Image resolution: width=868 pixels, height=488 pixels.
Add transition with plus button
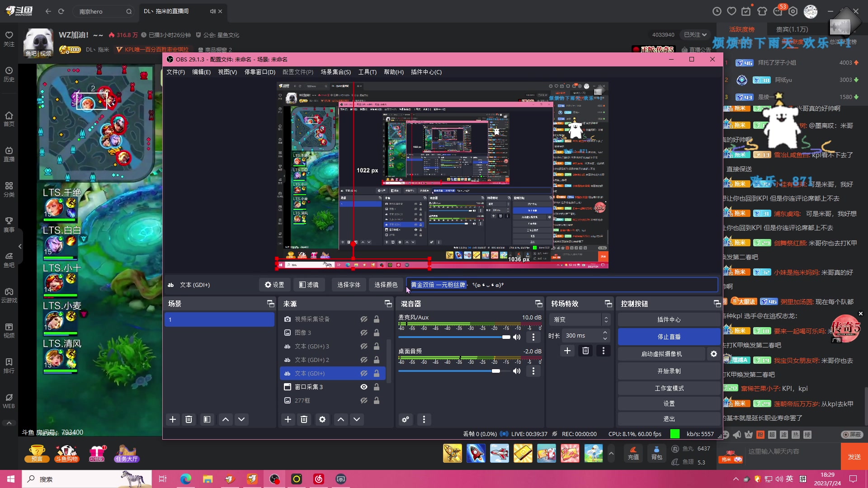click(567, 351)
